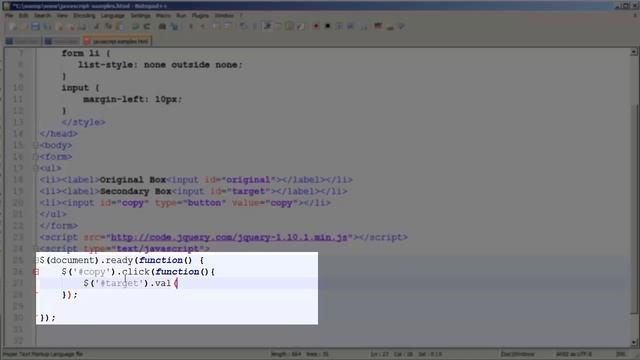This screenshot has width=640, height=360.
Task: Open the Encoding menu
Action: pos(84,16)
